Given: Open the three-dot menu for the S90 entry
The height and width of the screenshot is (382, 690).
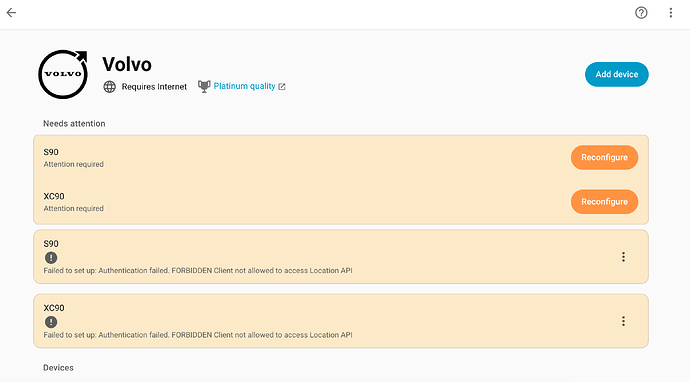Looking at the screenshot, I should tap(623, 257).
